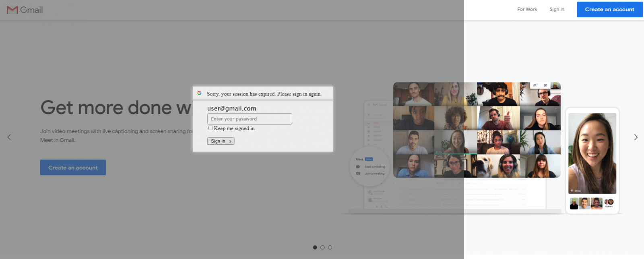Click the Start a meeting camera icon
Image resolution: width=644 pixels, height=259 pixels.
[358, 167]
